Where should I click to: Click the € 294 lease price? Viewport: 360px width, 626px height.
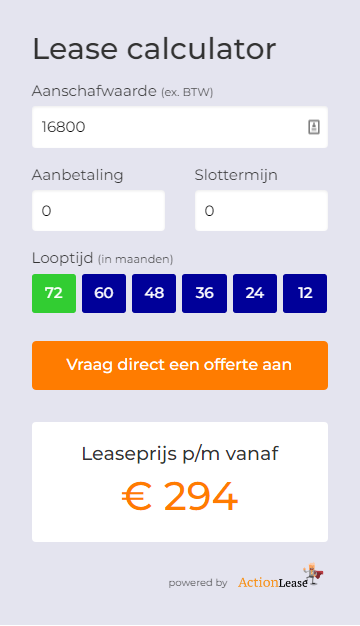[180, 497]
